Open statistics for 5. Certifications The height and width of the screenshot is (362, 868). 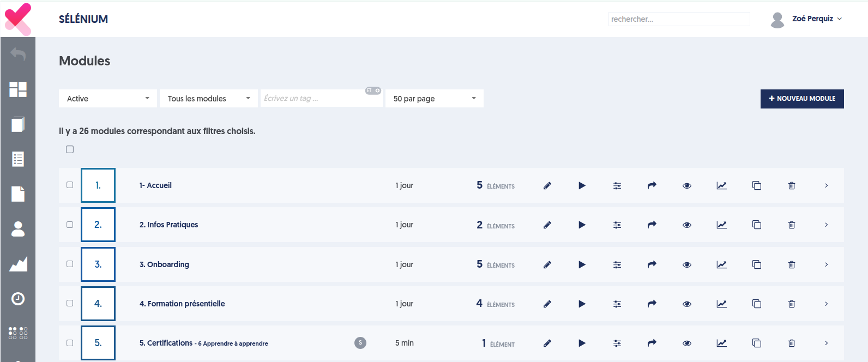point(722,343)
